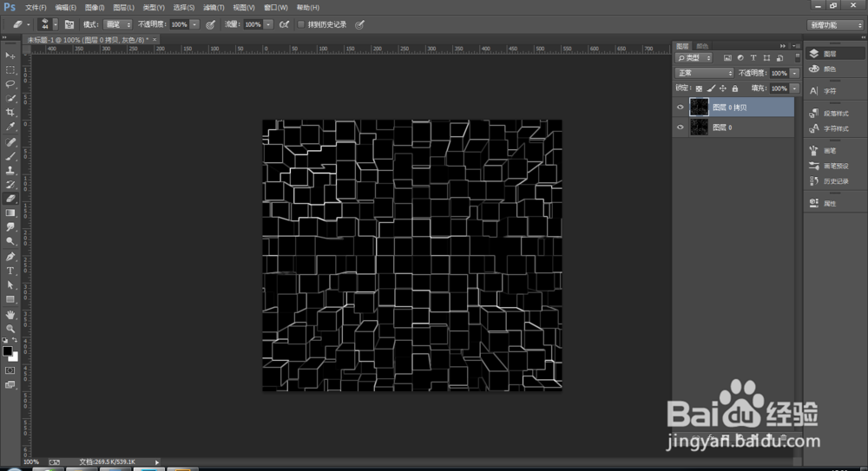Viewport: 868px width, 471px height.
Task: Select the Pen tool
Action: pos(10,257)
